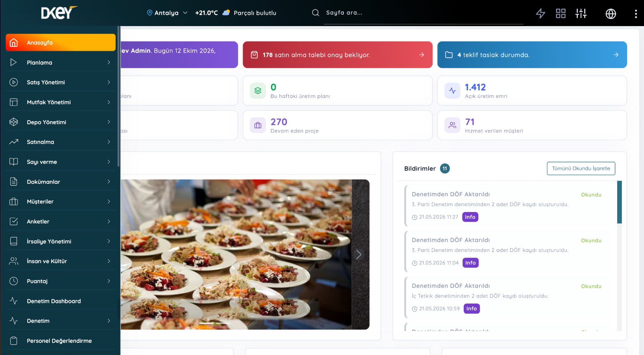This screenshot has height=355, width=644.
Task: Click the weather cloud icon
Action: (x=226, y=13)
